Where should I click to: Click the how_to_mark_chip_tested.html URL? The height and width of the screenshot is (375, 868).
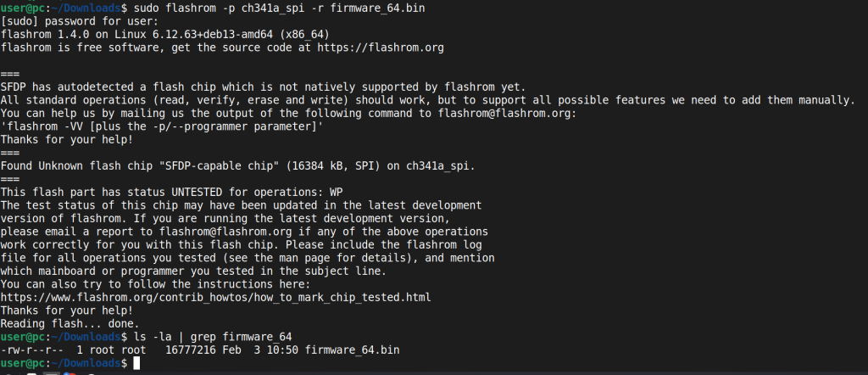[216, 297]
